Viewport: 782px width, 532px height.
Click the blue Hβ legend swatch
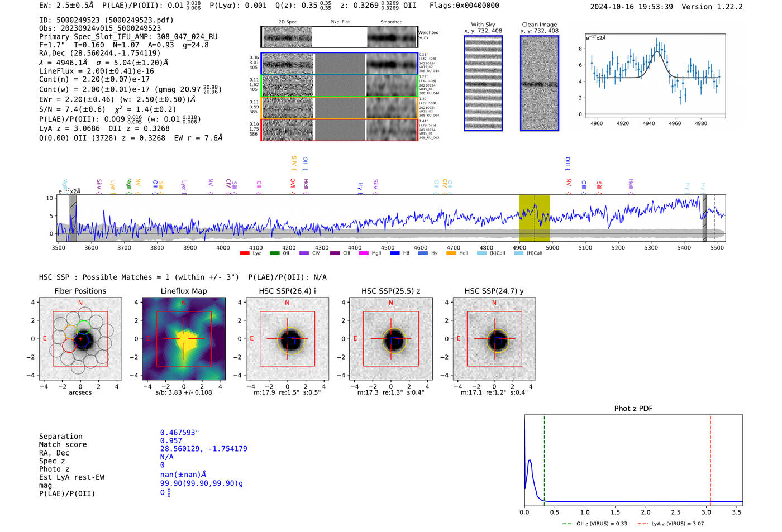tap(395, 253)
